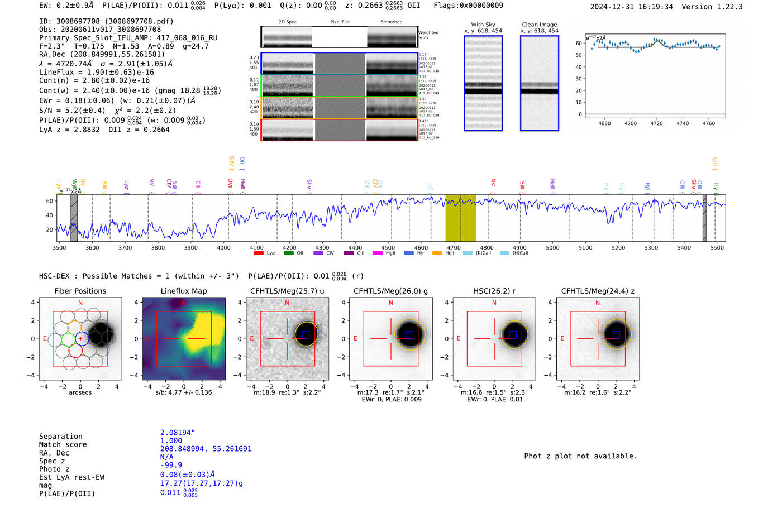Image resolution: width=782 pixels, height=532 pixels.
Task: Open the Fiber Positions image
Action: pyautogui.click(x=80, y=339)
